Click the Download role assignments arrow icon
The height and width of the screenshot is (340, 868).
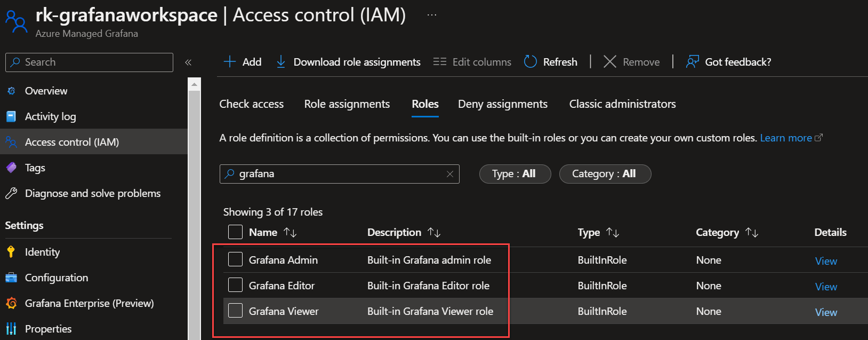point(280,62)
